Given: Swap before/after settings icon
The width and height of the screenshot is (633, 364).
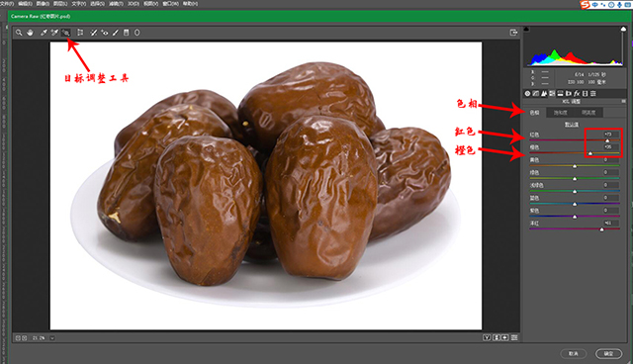Looking at the screenshot, I should [x=497, y=337].
